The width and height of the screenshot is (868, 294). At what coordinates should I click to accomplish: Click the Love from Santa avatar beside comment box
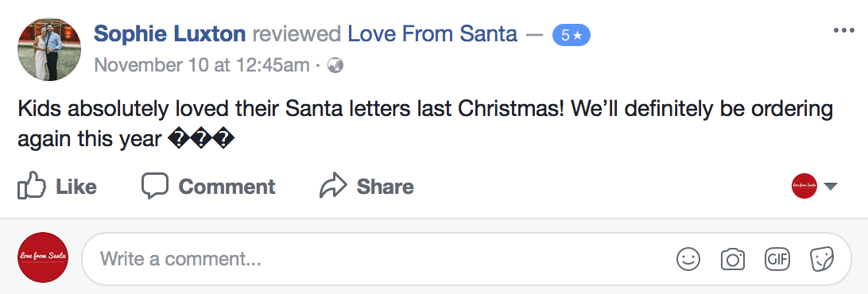click(43, 257)
